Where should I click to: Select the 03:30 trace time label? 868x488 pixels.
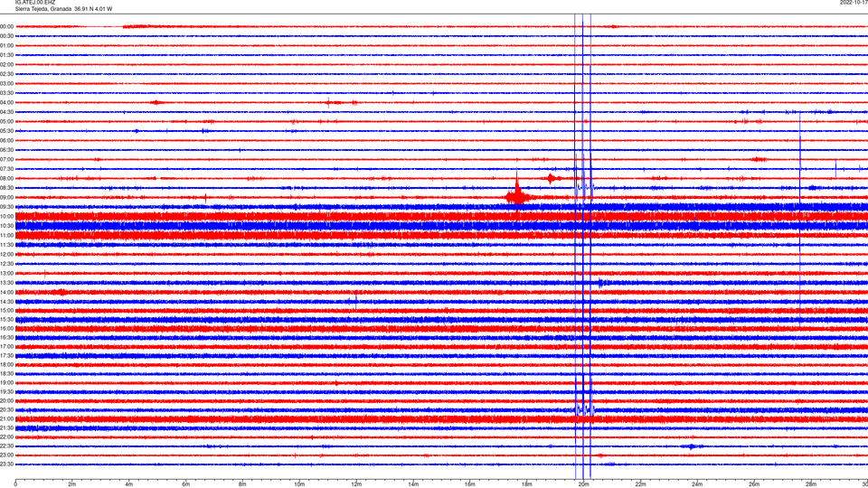6,93
